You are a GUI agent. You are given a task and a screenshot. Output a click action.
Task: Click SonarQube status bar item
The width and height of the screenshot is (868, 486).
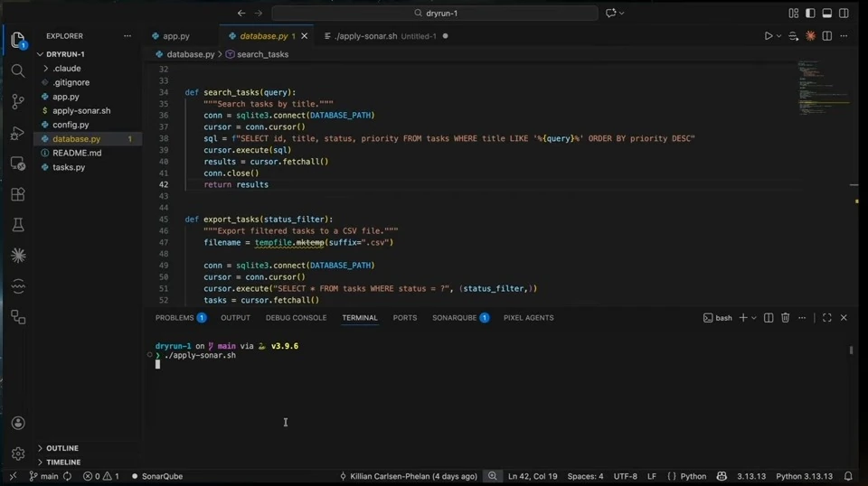pos(157,476)
